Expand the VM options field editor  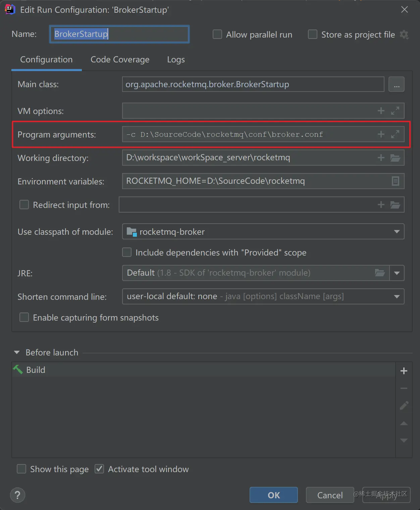tap(395, 111)
